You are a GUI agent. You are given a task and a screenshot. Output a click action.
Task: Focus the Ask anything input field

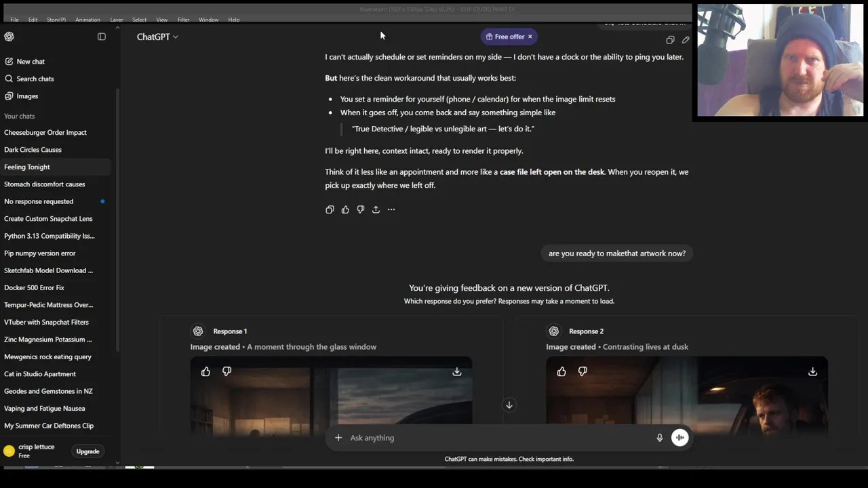[498, 438]
